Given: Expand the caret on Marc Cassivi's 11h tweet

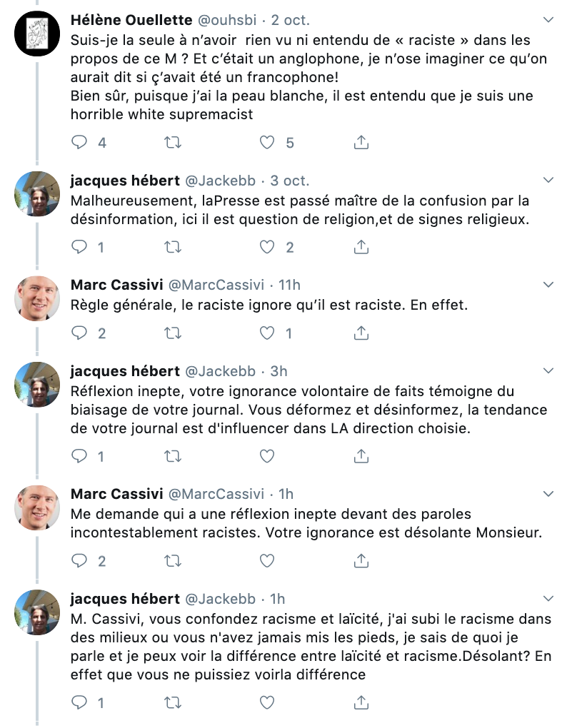Looking at the screenshot, I should [x=548, y=285].
